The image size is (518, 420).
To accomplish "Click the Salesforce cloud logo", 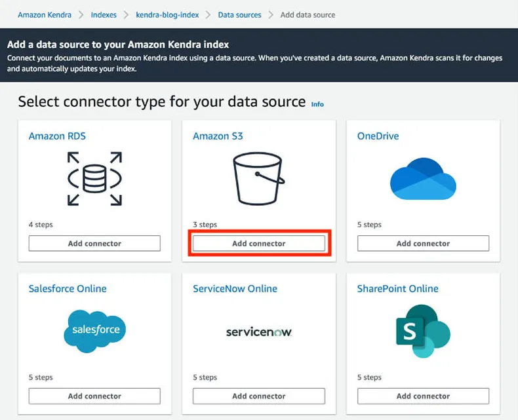I will pos(95,331).
